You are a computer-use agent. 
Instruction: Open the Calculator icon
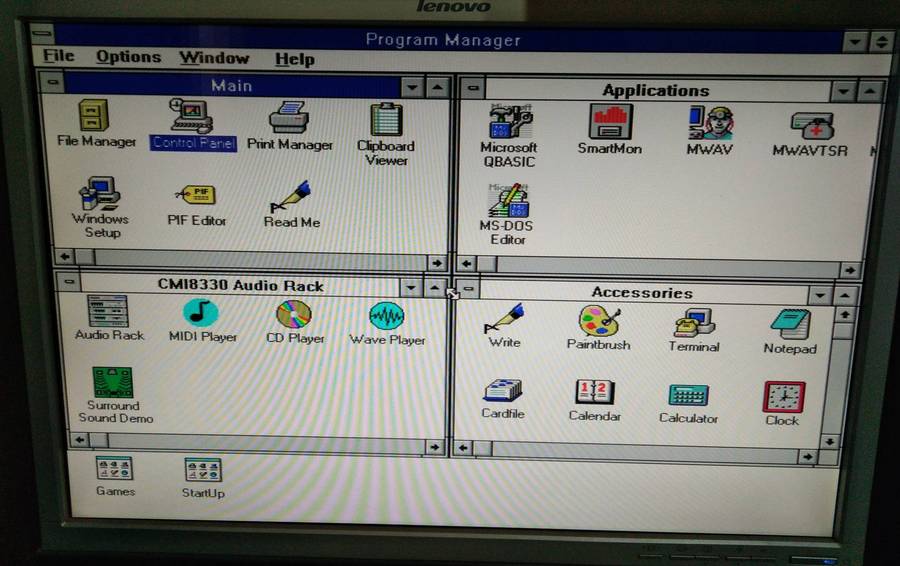pyautogui.click(x=688, y=404)
